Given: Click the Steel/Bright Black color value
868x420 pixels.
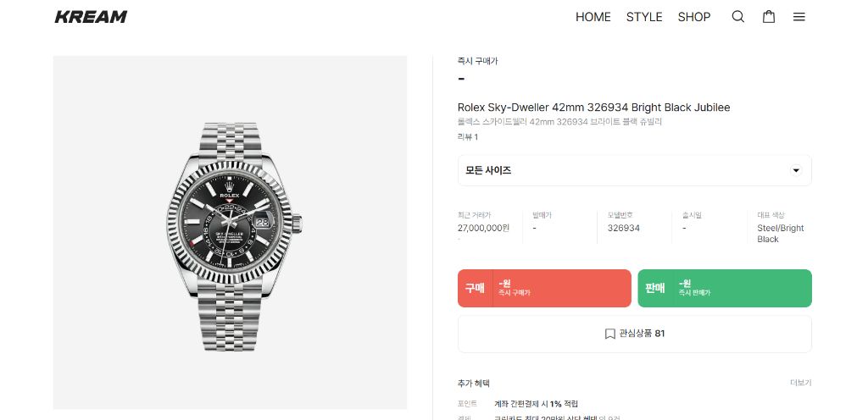Looking at the screenshot, I should pyautogui.click(x=780, y=233).
